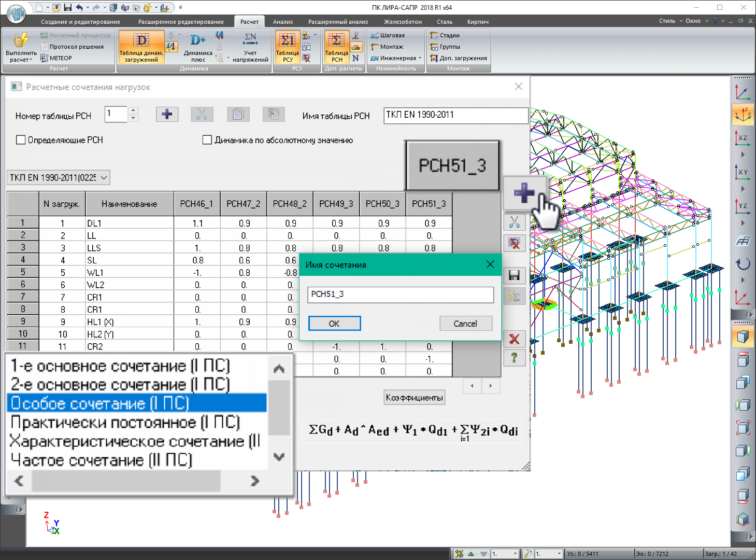Click the green question mark help icon

point(514,358)
